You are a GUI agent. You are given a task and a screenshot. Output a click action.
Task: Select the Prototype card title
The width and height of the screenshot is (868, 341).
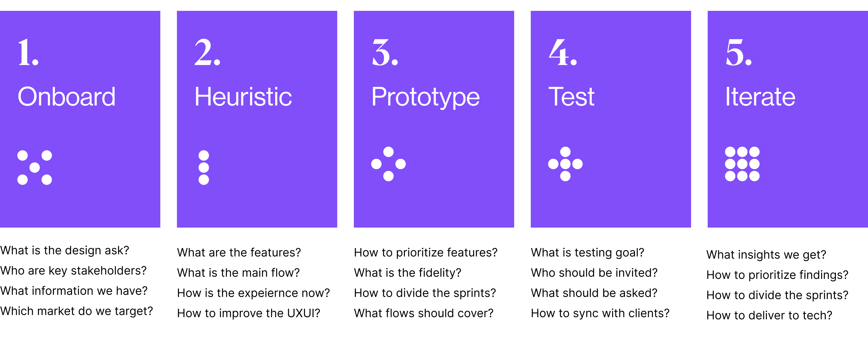click(425, 97)
